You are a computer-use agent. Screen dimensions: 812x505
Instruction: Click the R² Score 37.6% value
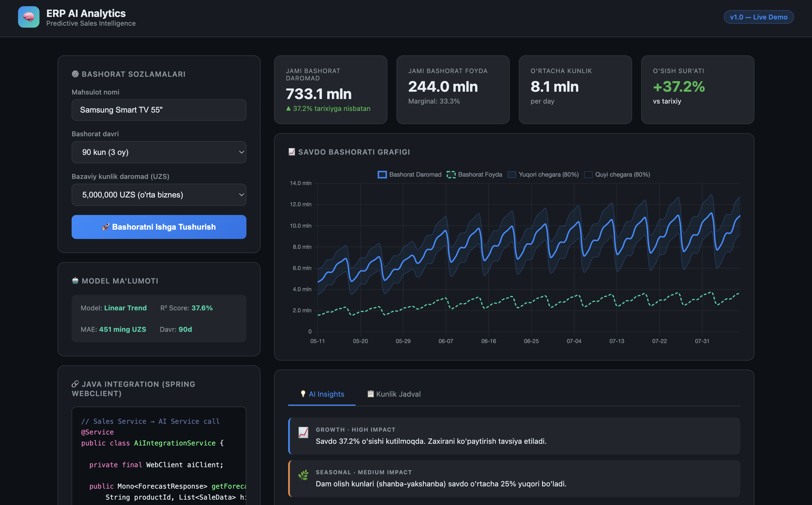pos(202,308)
